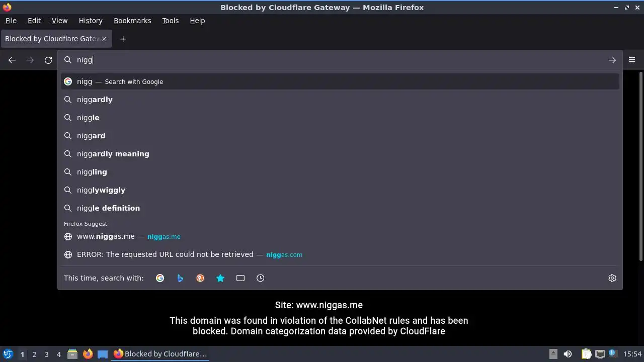The image size is (644, 362).
Task: Close the Blocked by Cloudflare tab
Action: click(104, 39)
